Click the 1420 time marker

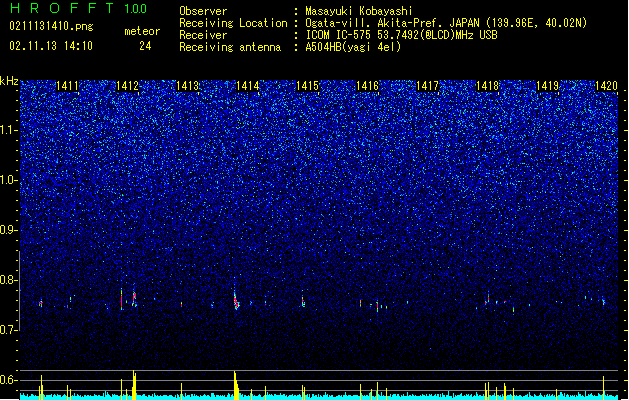click(606, 85)
